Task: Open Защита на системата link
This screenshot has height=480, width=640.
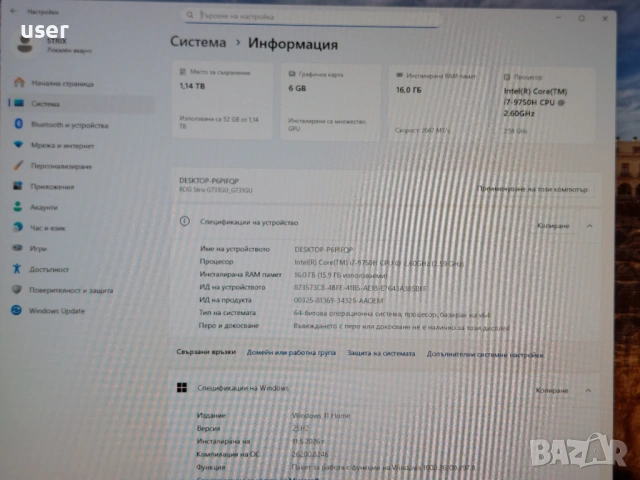Action: 381,353
